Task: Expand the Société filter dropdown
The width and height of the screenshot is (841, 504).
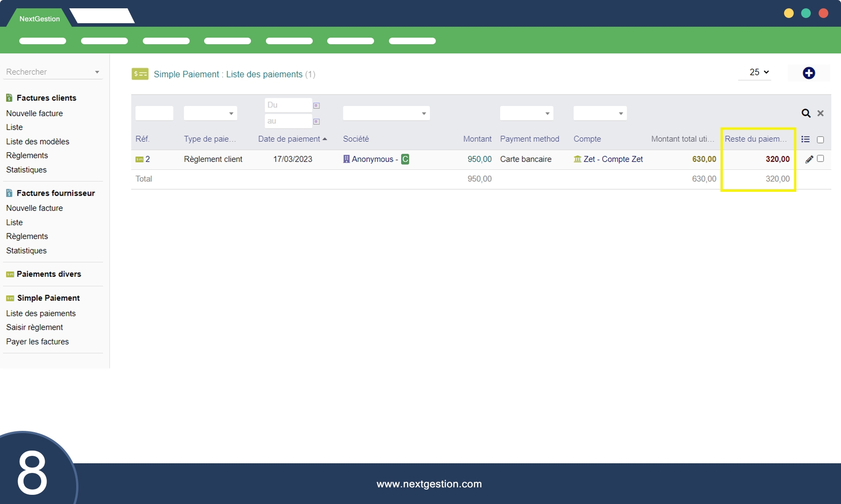Action: 386,113
